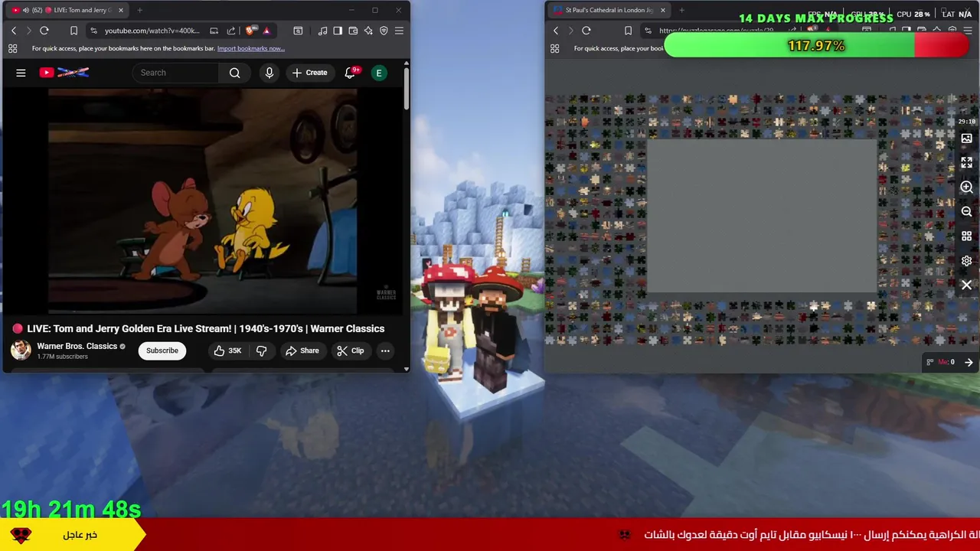Image resolution: width=980 pixels, height=551 pixels.
Task: Subscribe to Warner Bros. Classics
Action: (162, 350)
